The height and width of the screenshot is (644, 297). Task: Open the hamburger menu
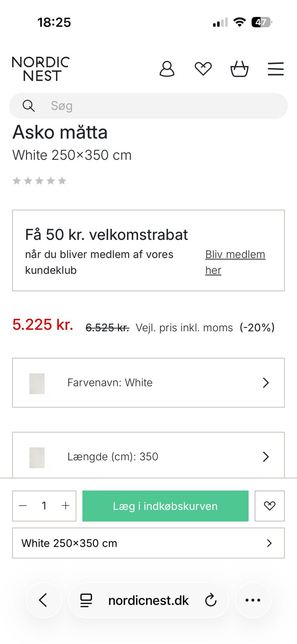pos(276,69)
